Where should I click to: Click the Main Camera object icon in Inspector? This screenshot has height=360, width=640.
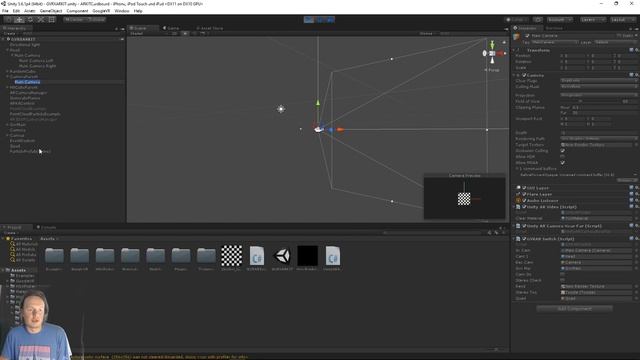[517, 38]
